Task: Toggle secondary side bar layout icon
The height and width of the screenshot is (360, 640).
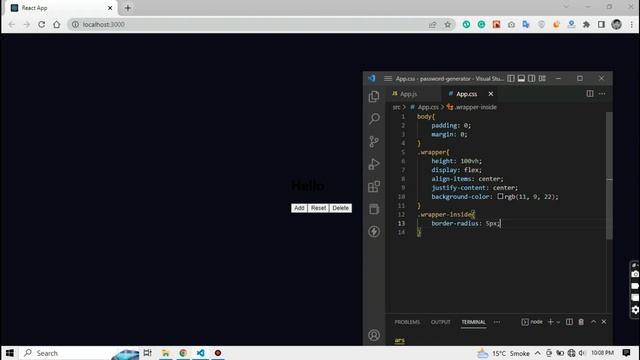Action: (531, 78)
